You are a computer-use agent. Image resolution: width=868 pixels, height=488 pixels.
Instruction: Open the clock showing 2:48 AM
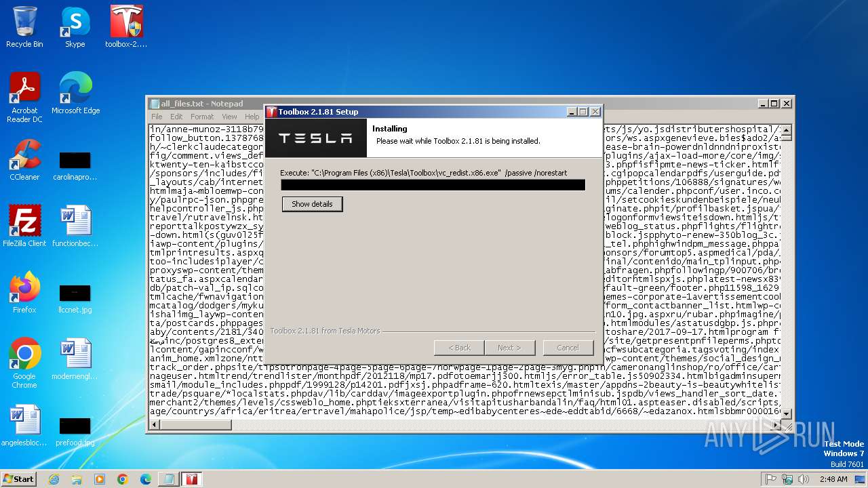(832, 479)
